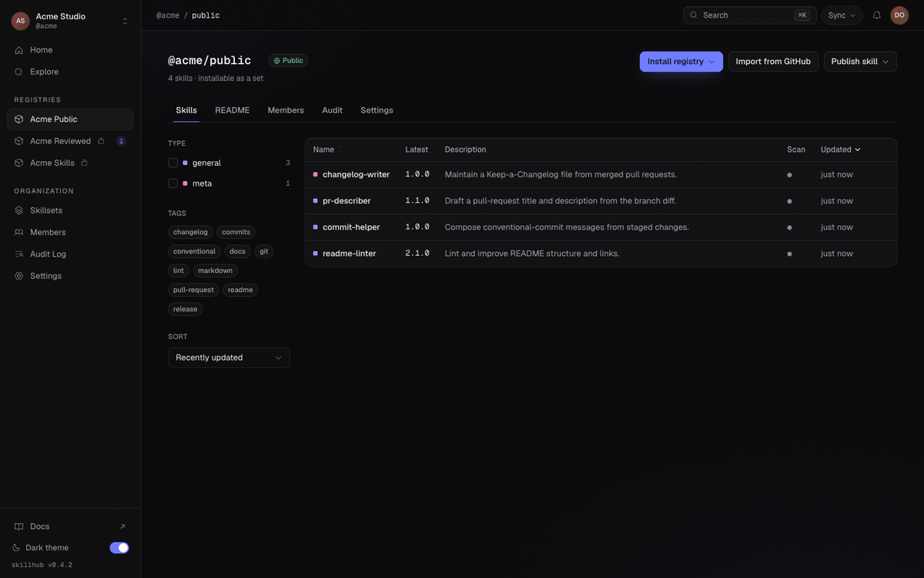Click the Settings gear icon in sidebar
The width and height of the screenshot is (924, 578).
tap(19, 276)
